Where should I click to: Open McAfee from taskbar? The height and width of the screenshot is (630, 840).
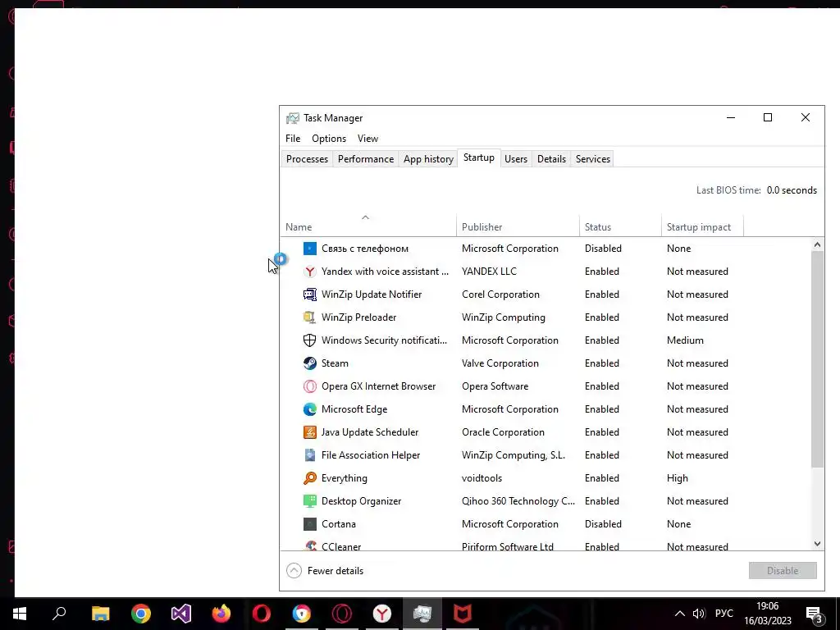pyautogui.click(x=463, y=614)
